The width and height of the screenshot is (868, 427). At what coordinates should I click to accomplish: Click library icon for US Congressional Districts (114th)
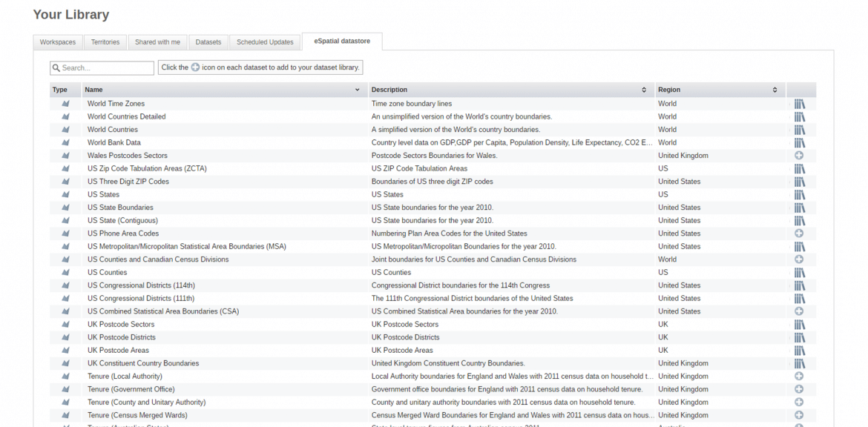click(x=799, y=285)
